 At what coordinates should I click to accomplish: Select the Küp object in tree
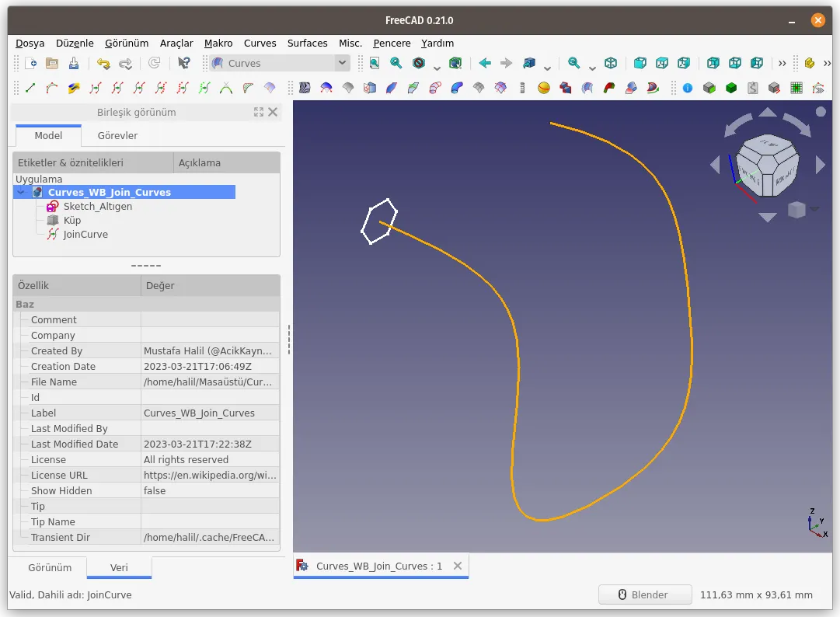point(71,221)
